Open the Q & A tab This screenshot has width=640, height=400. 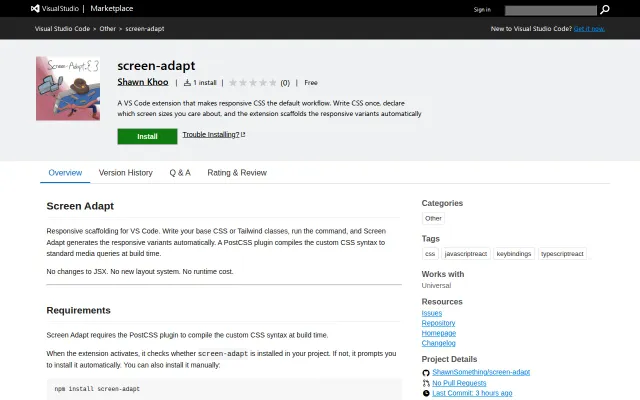coord(180,173)
